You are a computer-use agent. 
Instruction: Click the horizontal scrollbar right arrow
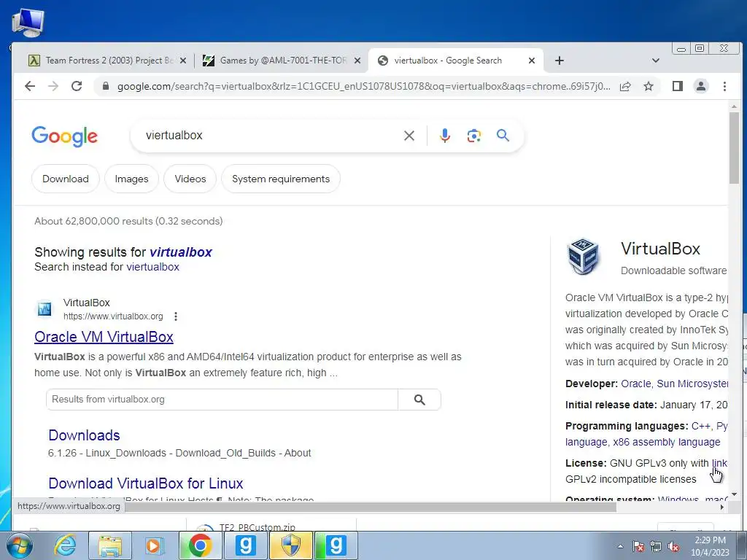[x=722, y=507]
